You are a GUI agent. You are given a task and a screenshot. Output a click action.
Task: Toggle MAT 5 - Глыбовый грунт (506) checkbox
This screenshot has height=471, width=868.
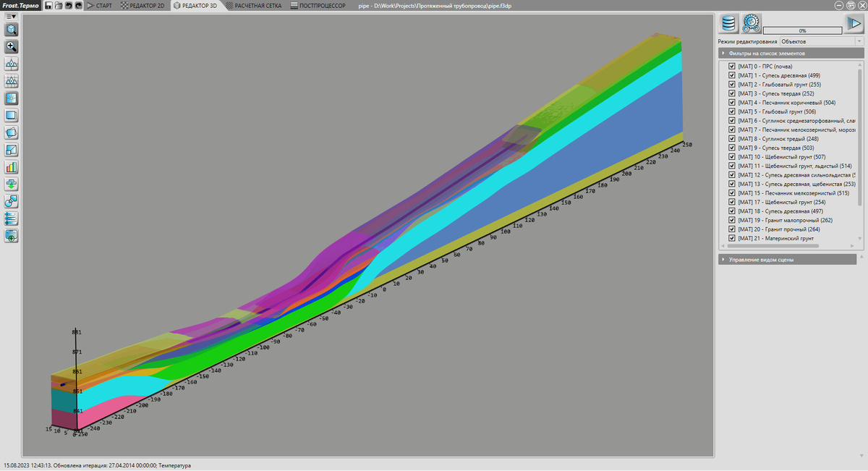[x=732, y=111]
